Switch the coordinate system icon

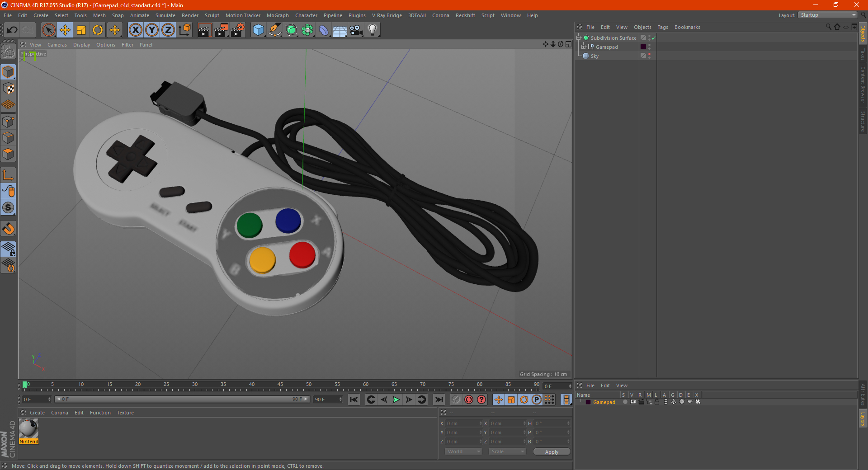click(185, 30)
